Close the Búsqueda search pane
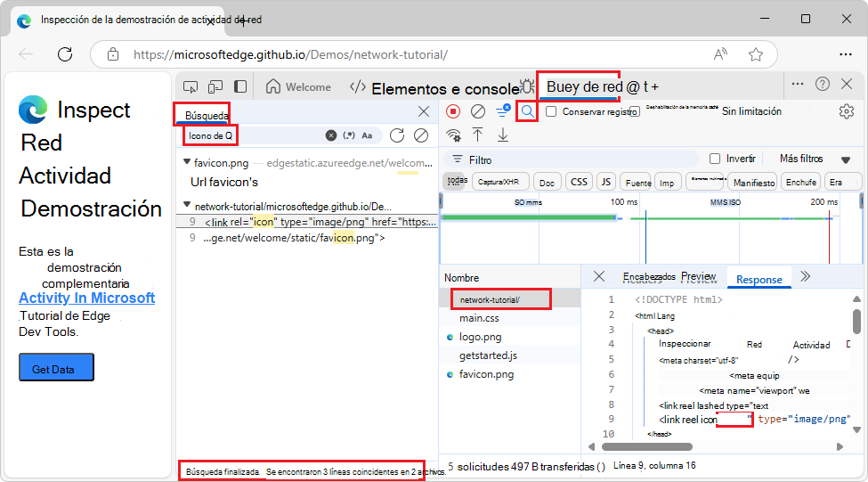Screen dimensions: 868x482 (x=424, y=111)
